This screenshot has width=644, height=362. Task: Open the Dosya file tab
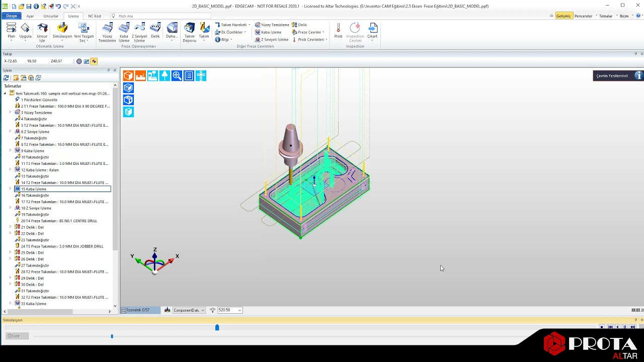pyautogui.click(x=11, y=16)
